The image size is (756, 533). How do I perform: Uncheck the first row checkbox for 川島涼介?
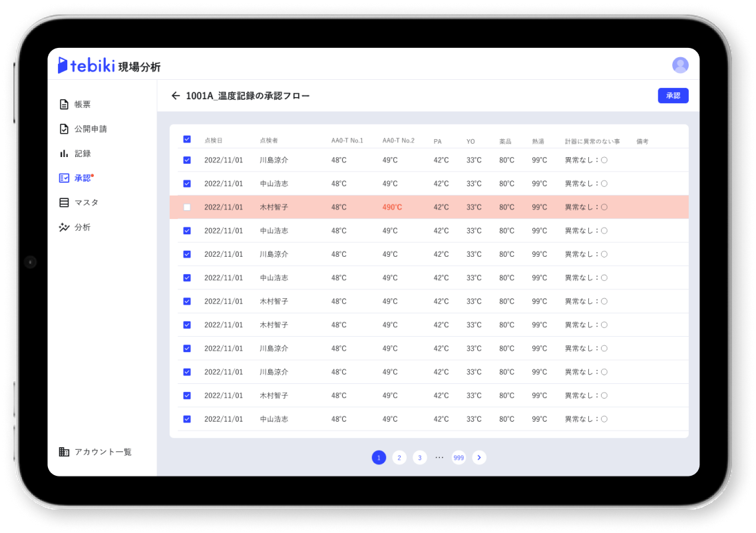[x=187, y=160]
